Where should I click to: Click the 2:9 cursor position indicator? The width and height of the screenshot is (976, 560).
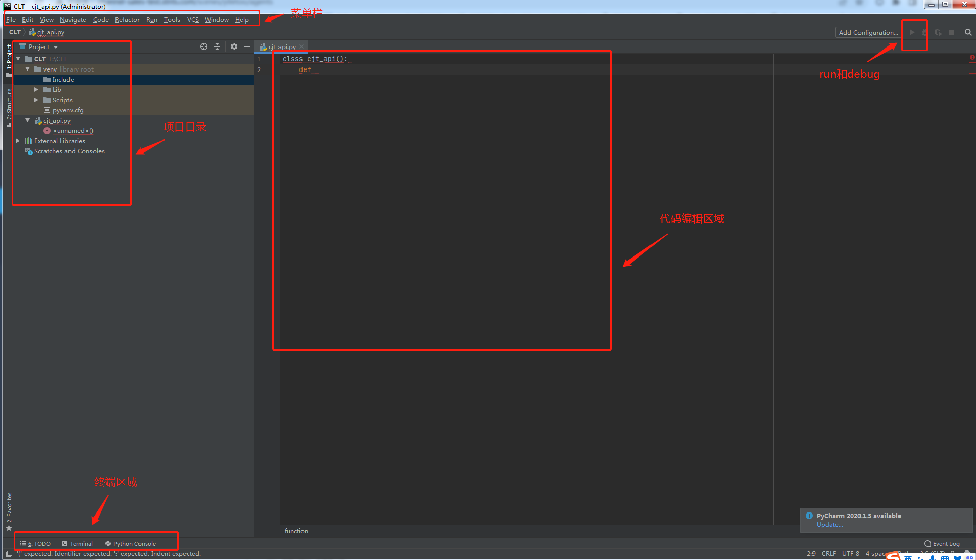pyautogui.click(x=811, y=554)
